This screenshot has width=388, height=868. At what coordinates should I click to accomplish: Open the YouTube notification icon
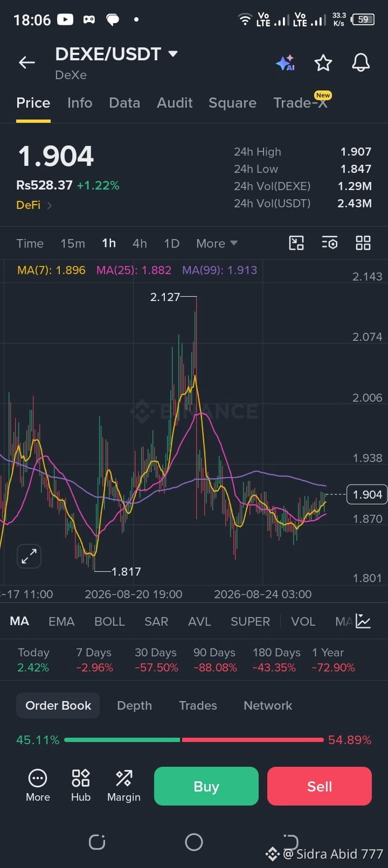click(x=65, y=20)
